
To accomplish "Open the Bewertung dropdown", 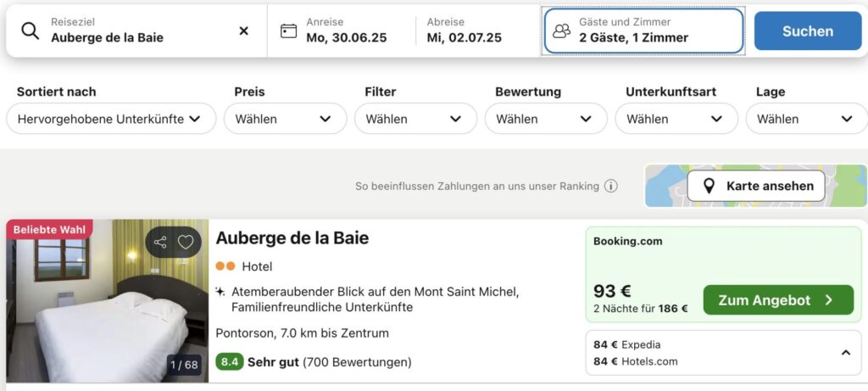I will pos(546,119).
